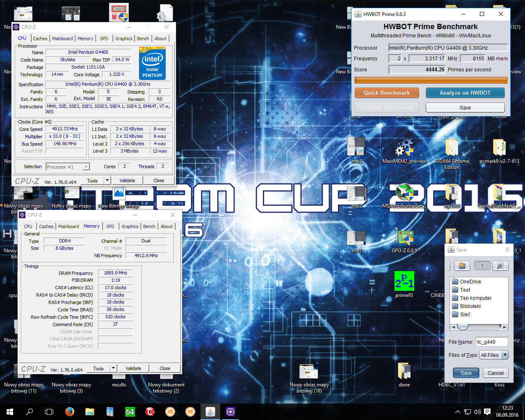Select the Sieć entry in Save dialog
525x420 pixels.
pos(461,315)
